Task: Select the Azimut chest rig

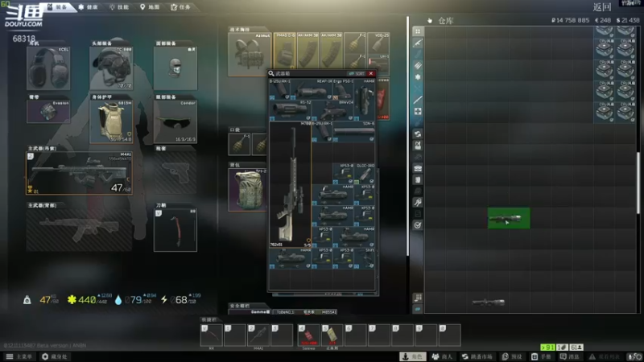Action: (x=250, y=55)
